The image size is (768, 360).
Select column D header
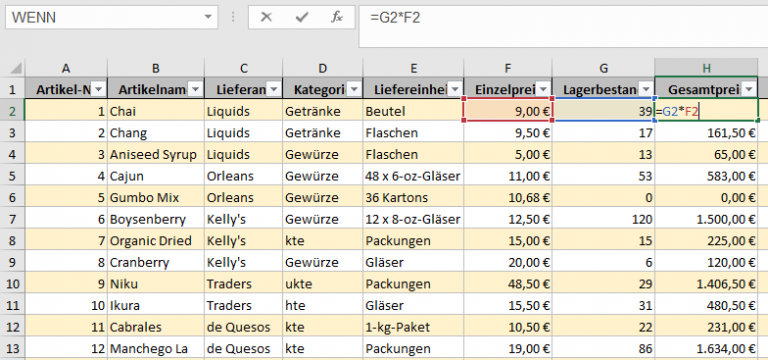(x=322, y=68)
